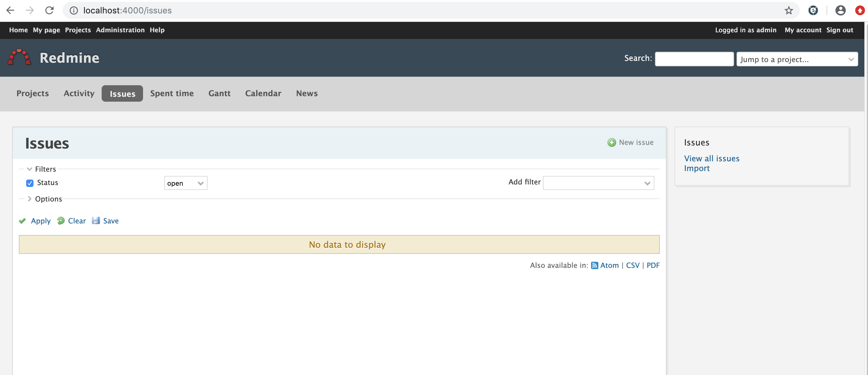
Task: Click the Apply green checkmark icon
Action: point(23,221)
